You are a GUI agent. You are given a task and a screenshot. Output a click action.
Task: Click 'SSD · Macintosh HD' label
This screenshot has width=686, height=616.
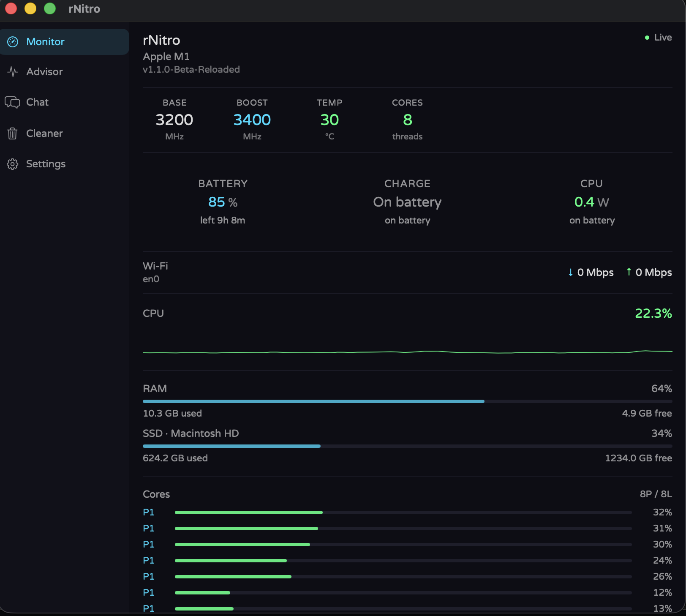coord(191,433)
